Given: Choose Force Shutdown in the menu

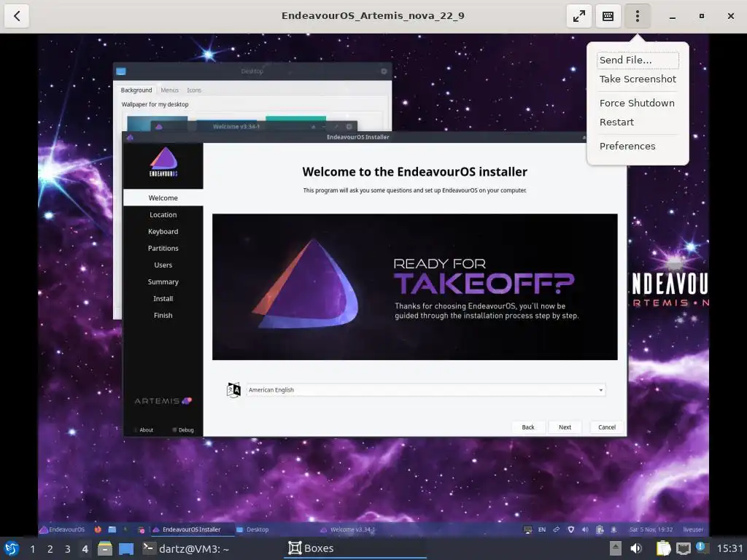Looking at the screenshot, I should pyautogui.click(x=637, y=103).
